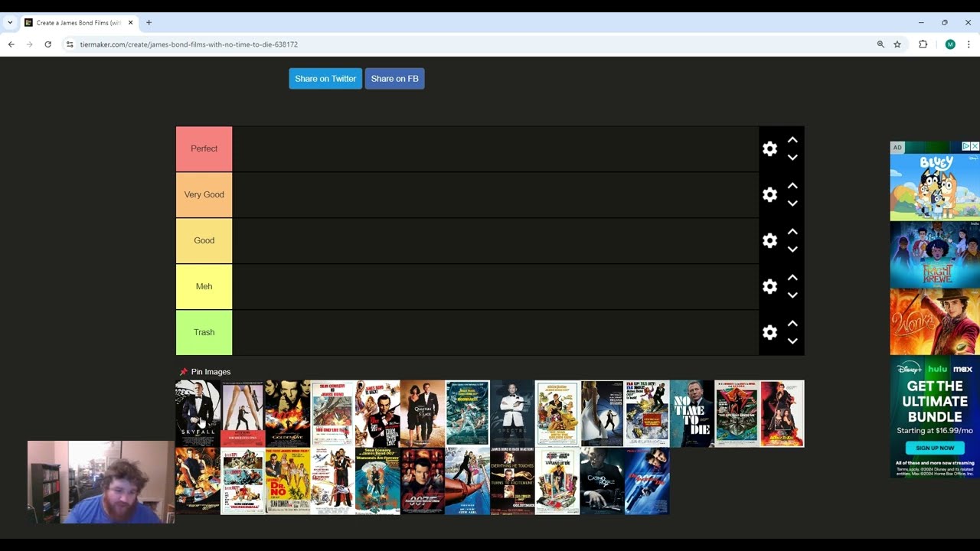
Task: Select the Good tier label
Action: (x=204, y=241)
